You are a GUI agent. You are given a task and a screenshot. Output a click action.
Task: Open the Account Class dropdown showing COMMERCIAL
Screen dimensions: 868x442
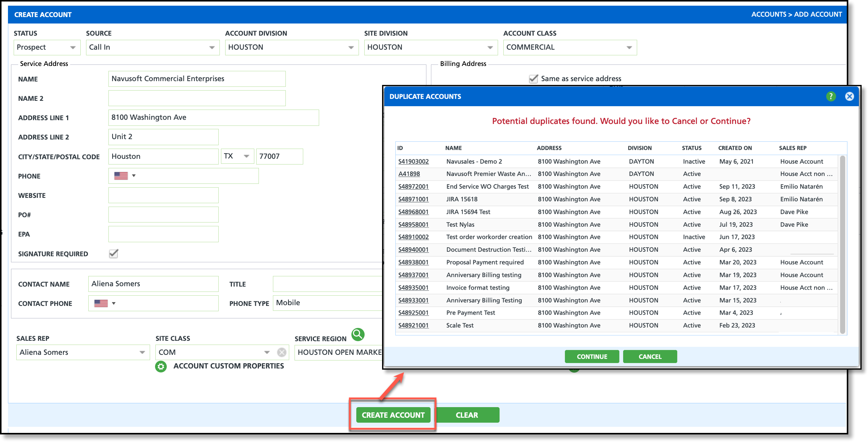click(x=569, y=47)
